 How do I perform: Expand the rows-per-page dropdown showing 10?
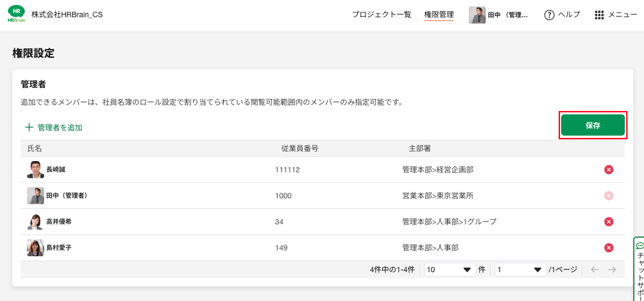click(450, 269)
